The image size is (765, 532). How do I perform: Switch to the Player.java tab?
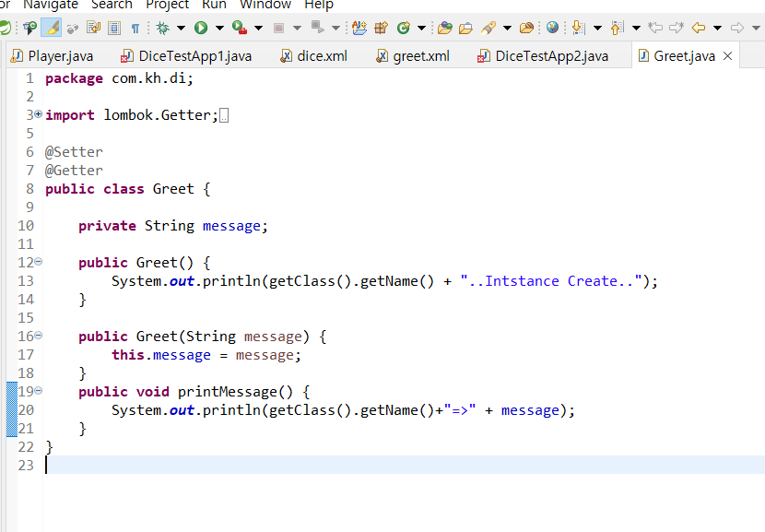[52, 56]
